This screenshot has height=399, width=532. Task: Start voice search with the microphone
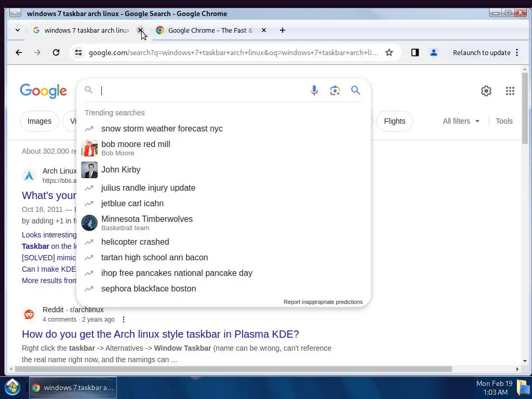click(314, 90)
